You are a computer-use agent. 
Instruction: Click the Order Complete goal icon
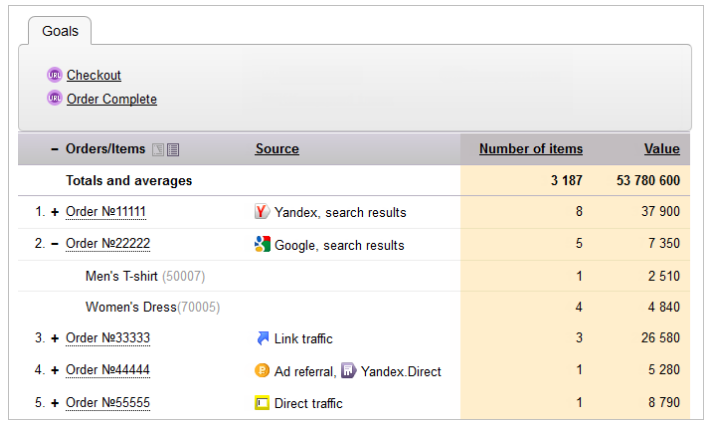pos(54,99)
